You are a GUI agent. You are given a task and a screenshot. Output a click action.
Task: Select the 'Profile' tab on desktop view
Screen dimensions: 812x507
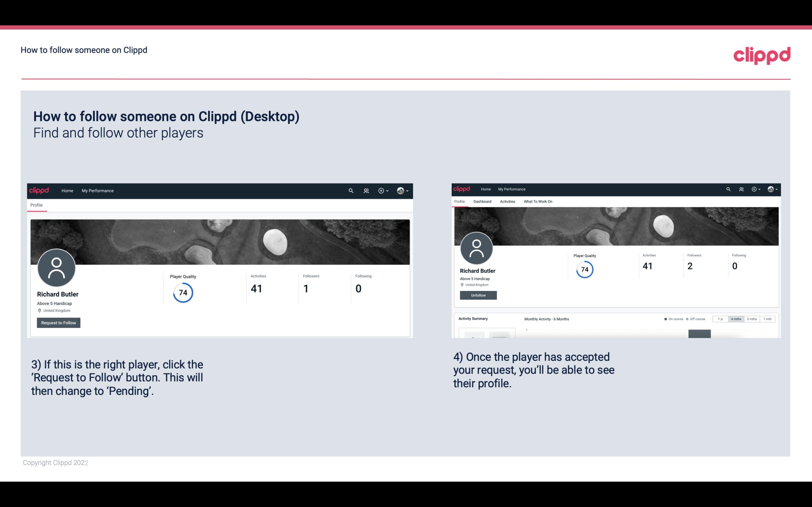click(36, 205)
